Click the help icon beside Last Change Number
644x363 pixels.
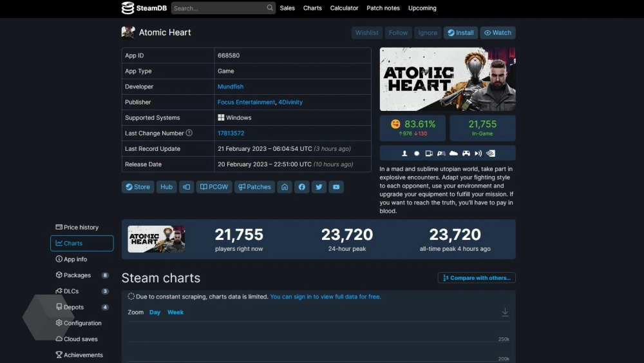[189, 133]
